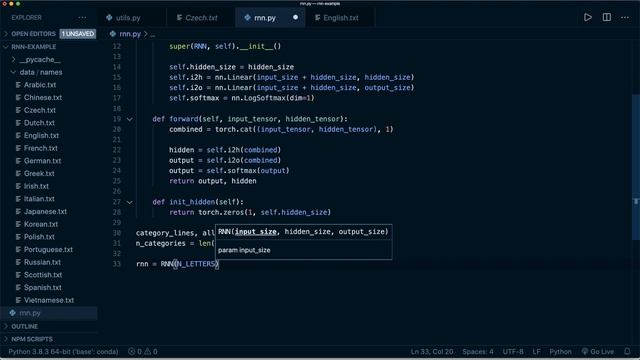640x360 pixels.
Task: Click the unsaved dot on the rnn.py tab
Action: coord(296,18)
